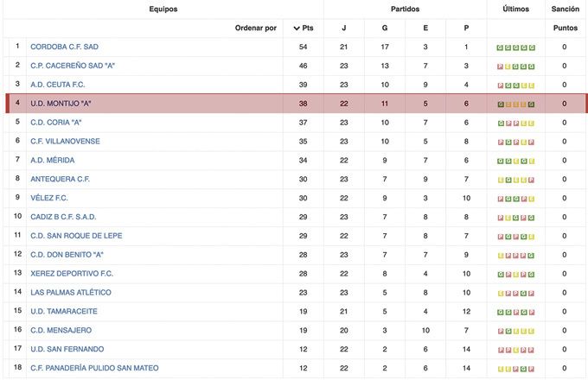This screenshot has width=588, height=380.
Task: Sort table by Pts column chevron
Action: click(297, 28)
